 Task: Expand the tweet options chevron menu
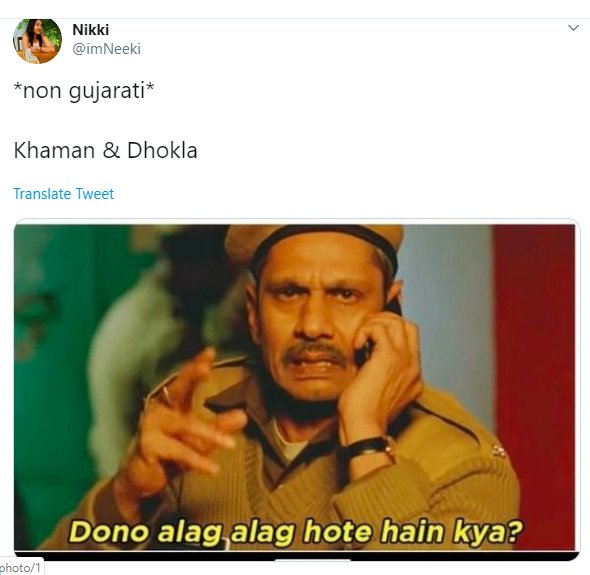point(573,28)
